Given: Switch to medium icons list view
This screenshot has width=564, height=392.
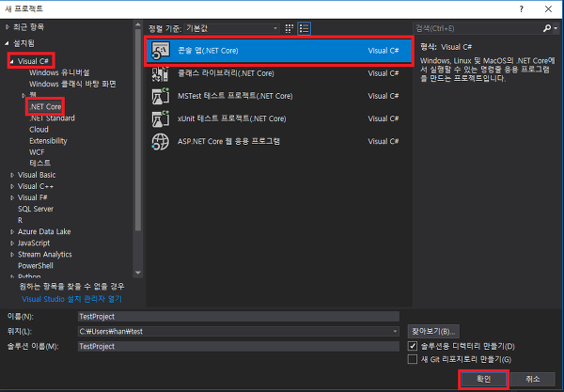Looking at the screenshot, I should pos(305,28).
